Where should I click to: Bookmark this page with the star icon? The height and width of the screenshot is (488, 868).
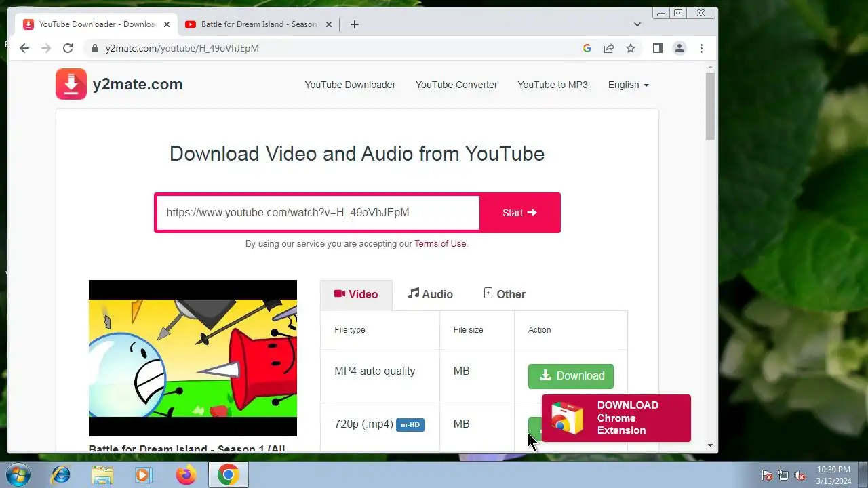click(631, 48)
